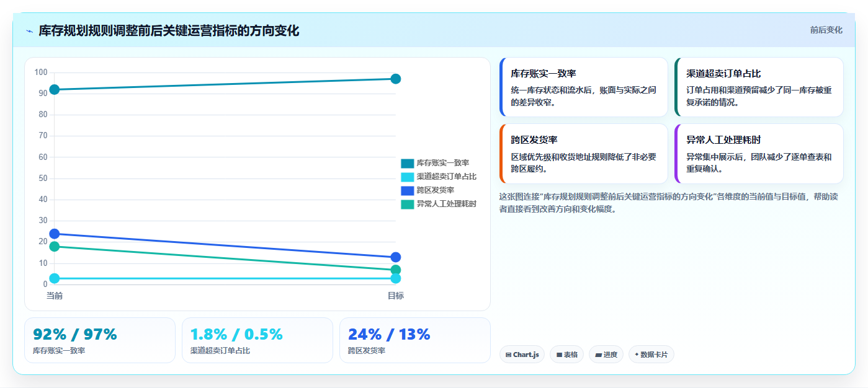Screen dimensions: 868x388
Task: Click the 异常人工处理耗时 legend color box
Action: pyautogui.click(x=407, y=204)
